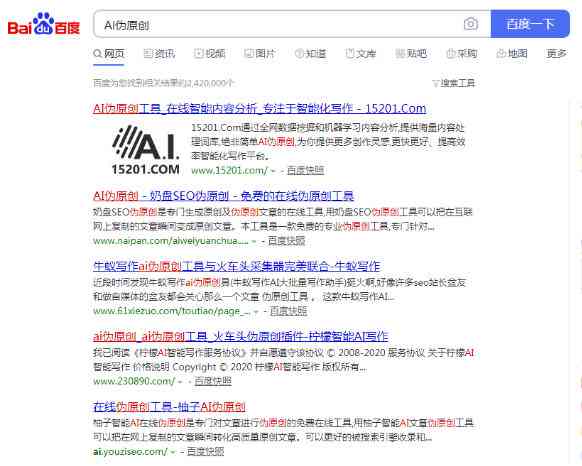Click the Baidu logo

click(44, 24)
